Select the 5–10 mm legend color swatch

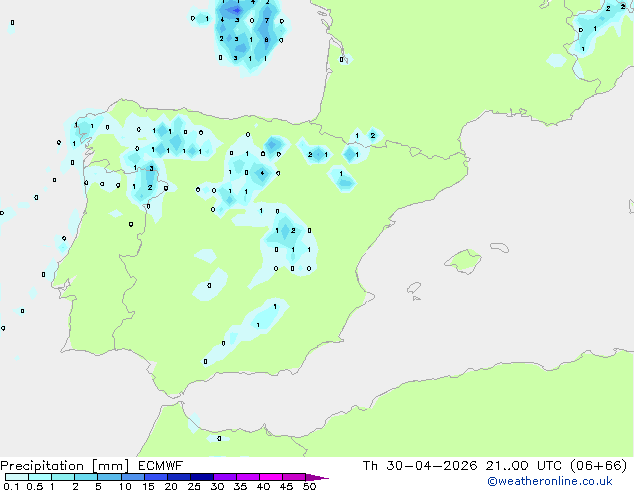click(x=109, y=477)
